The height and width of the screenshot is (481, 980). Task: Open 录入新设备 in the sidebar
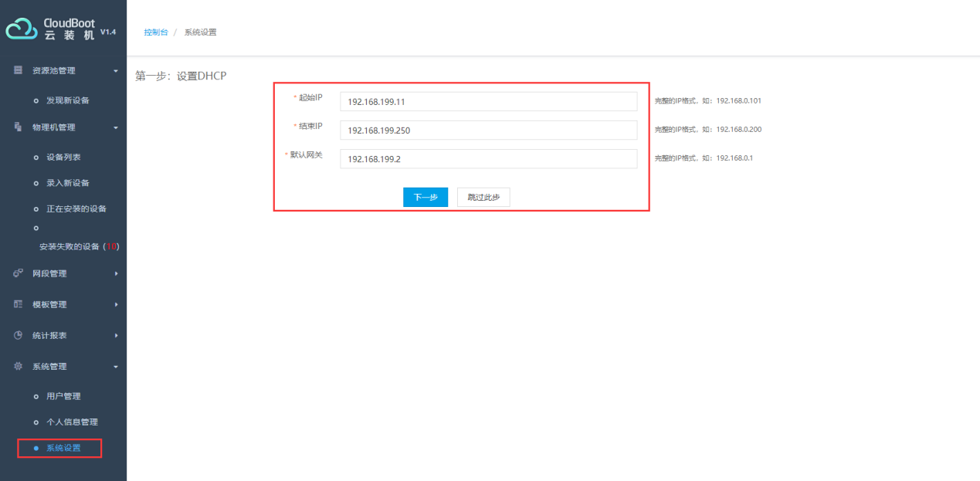point(68,183)
